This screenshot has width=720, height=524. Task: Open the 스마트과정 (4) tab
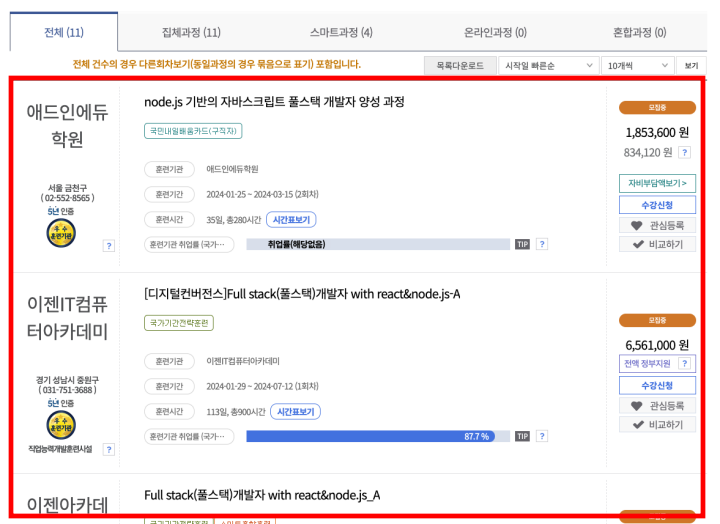[341, 32]
